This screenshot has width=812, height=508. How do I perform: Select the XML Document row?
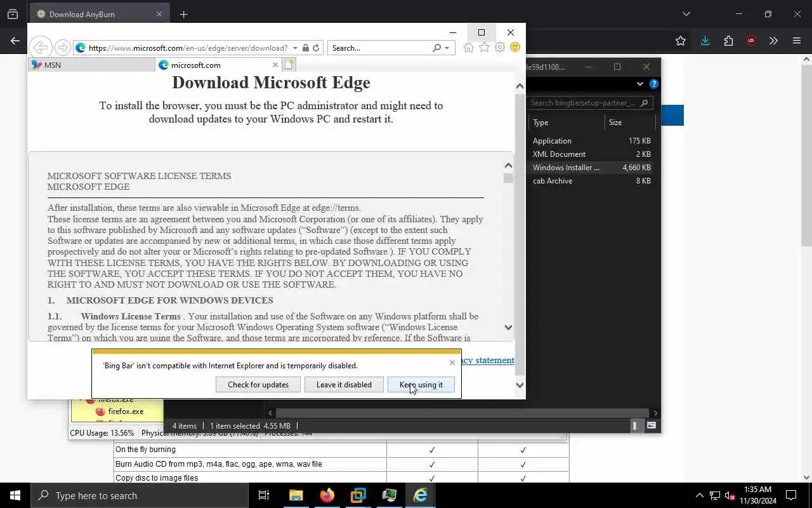591,154
